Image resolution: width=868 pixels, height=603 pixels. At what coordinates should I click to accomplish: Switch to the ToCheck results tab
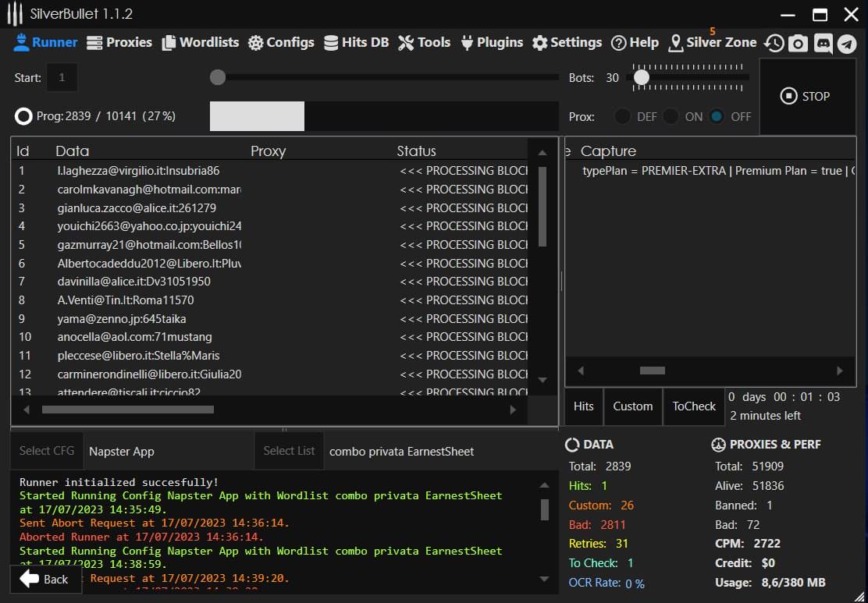(x=694, y=406)
